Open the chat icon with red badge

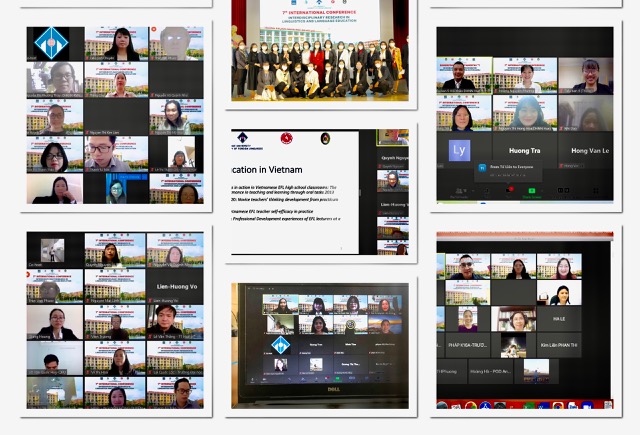point(510,188)
